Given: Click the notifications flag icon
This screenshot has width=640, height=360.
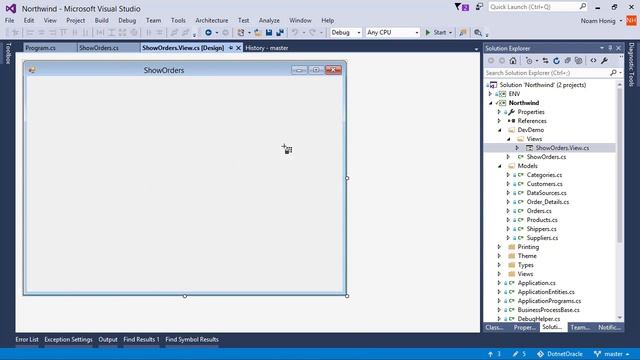Looking at the screenshot, I should tap(461, 7).
